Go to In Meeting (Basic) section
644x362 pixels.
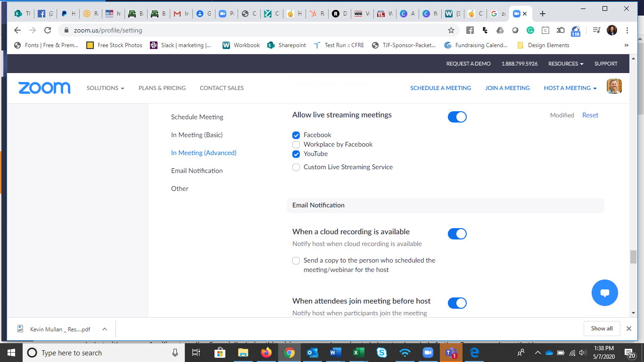(x=197, y=135)
